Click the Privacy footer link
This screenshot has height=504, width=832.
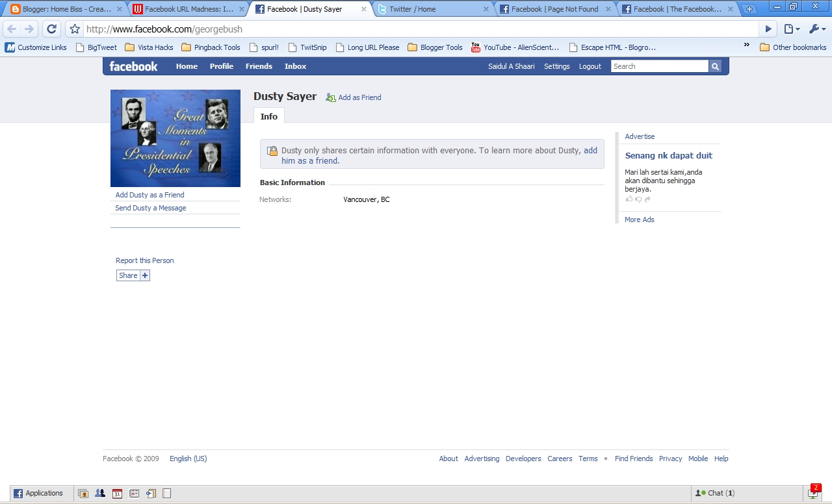pyautogui.click(x=670, y=459)
